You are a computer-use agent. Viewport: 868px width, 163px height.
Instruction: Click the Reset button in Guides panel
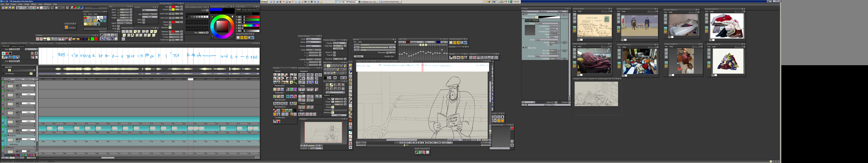click(x=150, y=17)
